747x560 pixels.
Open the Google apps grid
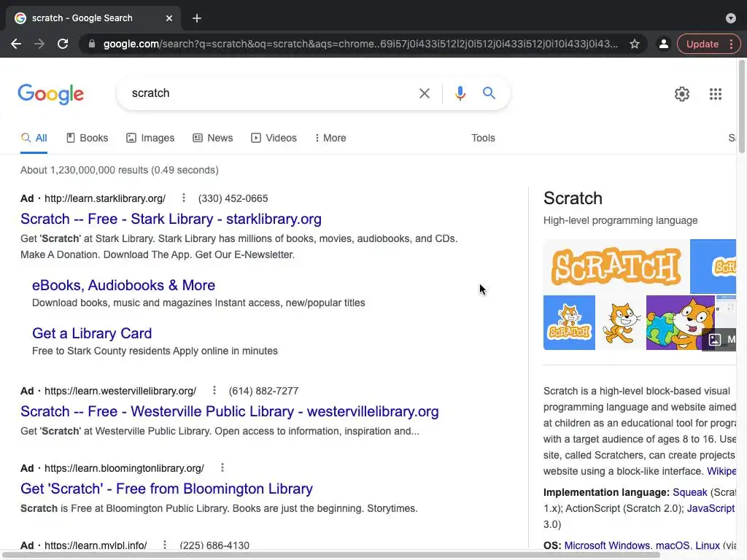(715, 94)
